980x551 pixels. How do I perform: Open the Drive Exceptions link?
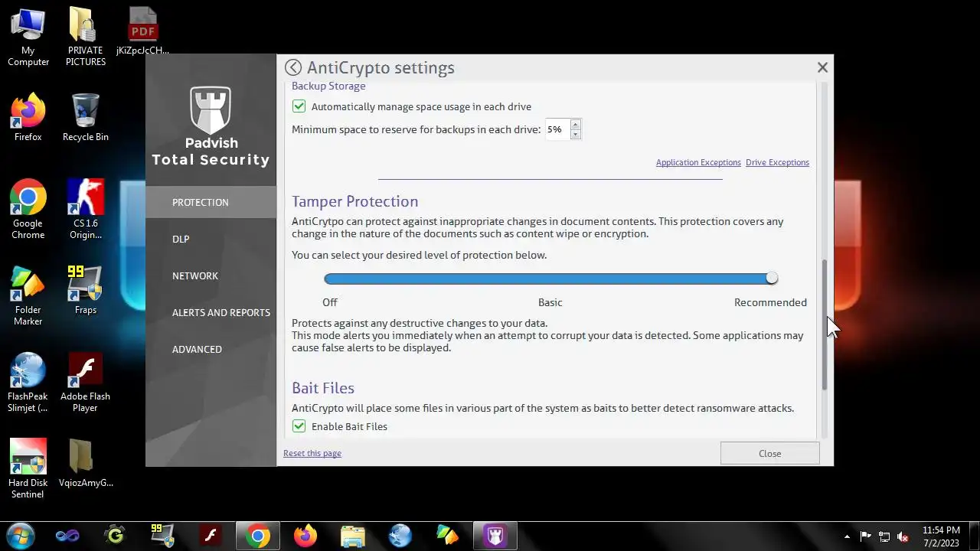point(777,162)
